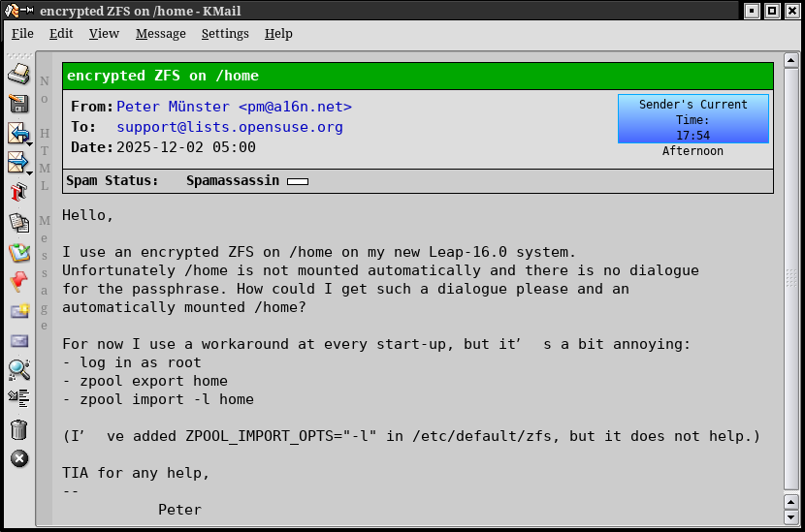Open the Edit menu

[x=61, y=34]
